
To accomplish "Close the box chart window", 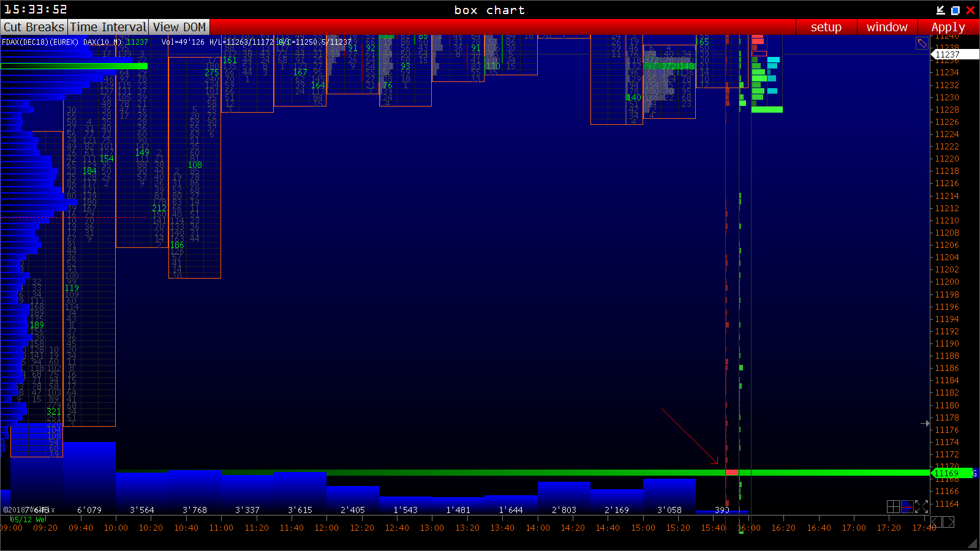I will (970, 10).
